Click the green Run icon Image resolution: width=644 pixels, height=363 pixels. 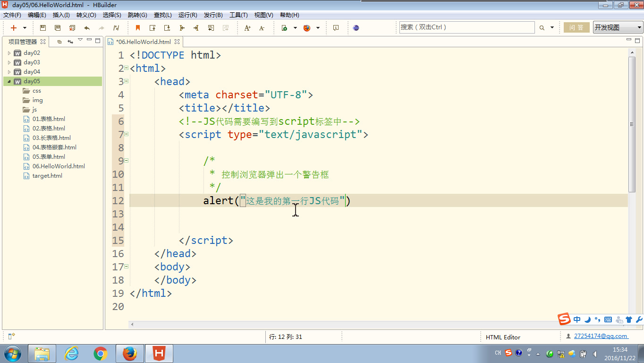(284, 28)
